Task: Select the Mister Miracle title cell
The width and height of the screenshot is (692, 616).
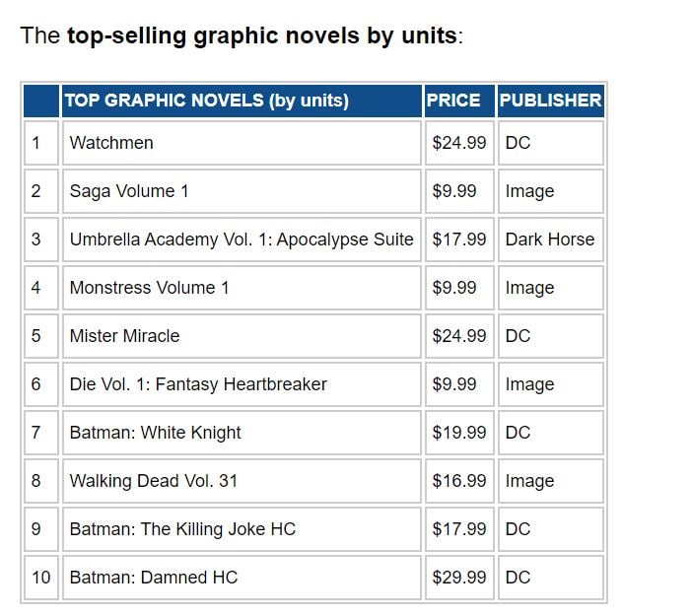Action: 124,336
